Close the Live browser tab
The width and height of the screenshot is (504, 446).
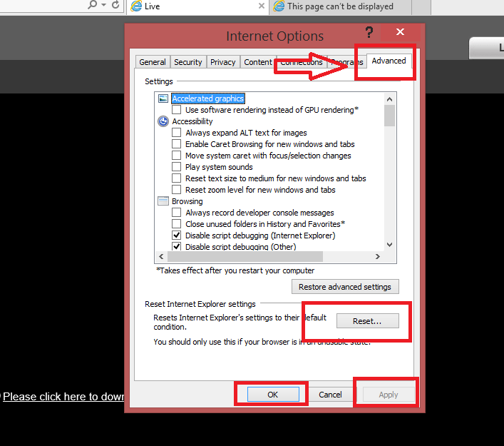(262, 6)
